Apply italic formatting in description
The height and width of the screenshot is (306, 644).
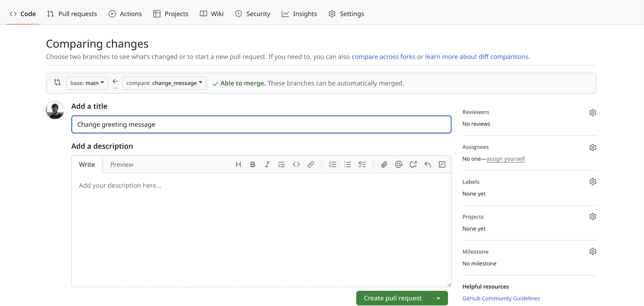pyautogui.click(x=267, y=164)
